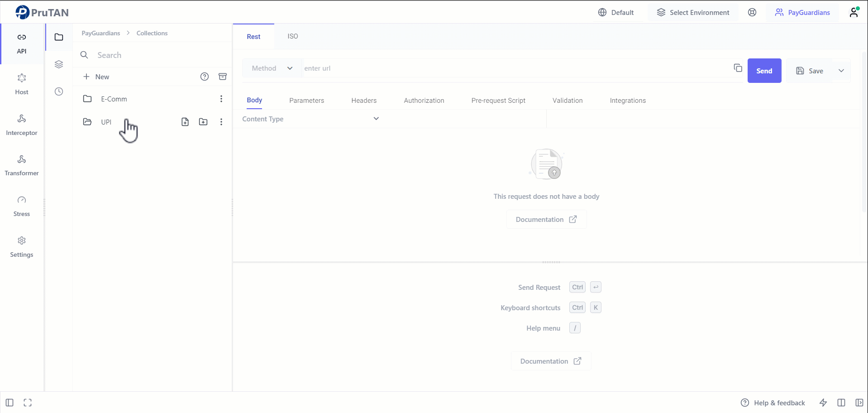Switch to the Rest tab

point(253,37)
